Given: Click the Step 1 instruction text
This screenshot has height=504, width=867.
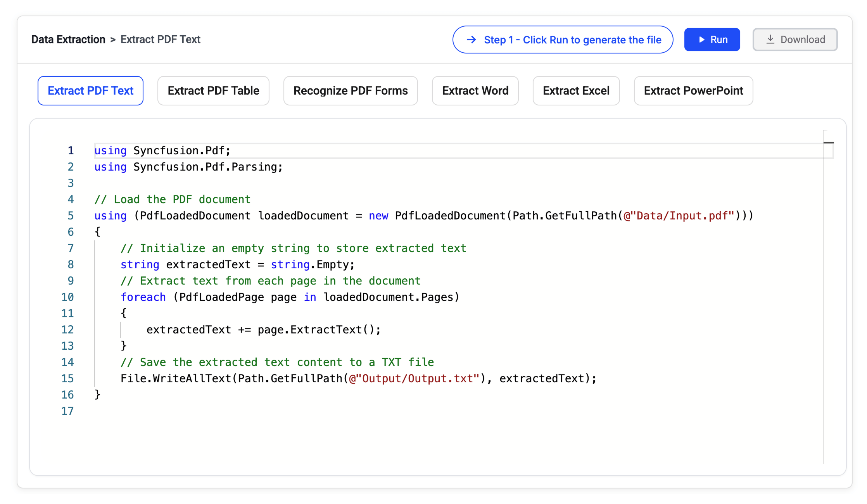Looking at the screenshot, I should pos(573,40).
